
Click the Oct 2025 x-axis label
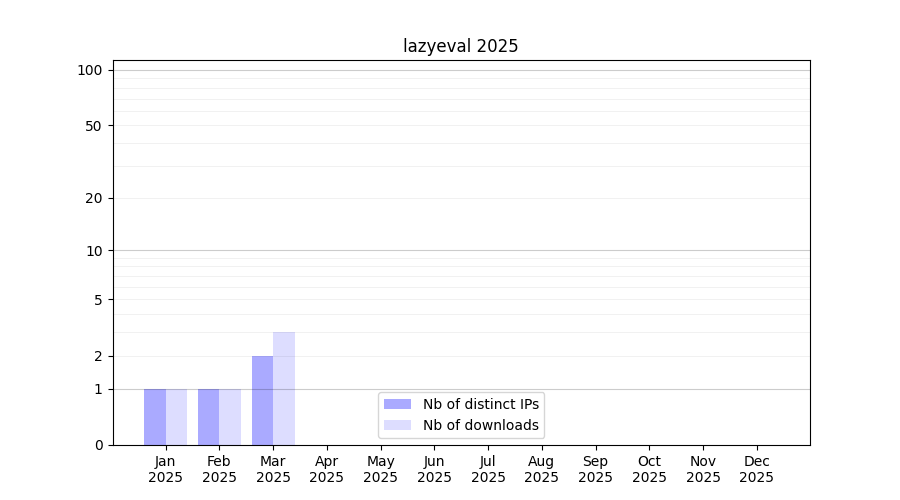tap(649, 469)
